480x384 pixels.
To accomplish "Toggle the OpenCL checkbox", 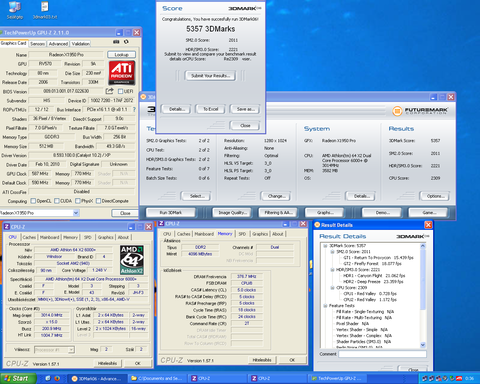I will (x=33, y=201).
